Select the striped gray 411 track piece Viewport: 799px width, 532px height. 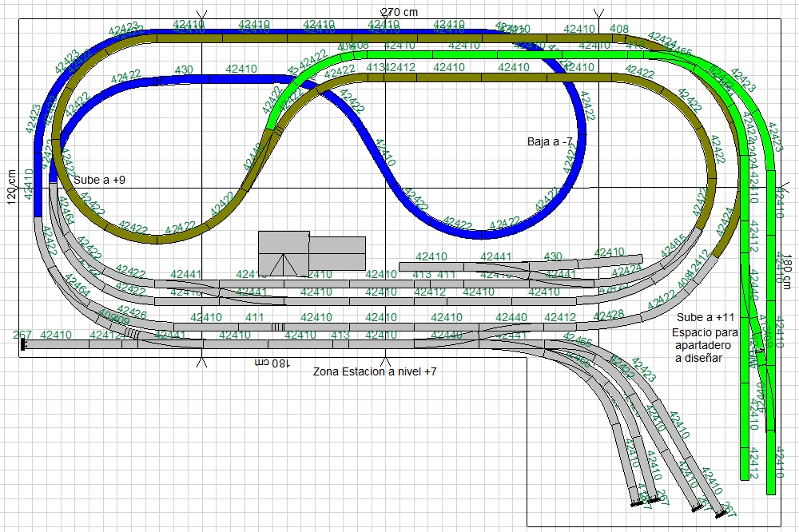tap(261, 327)
